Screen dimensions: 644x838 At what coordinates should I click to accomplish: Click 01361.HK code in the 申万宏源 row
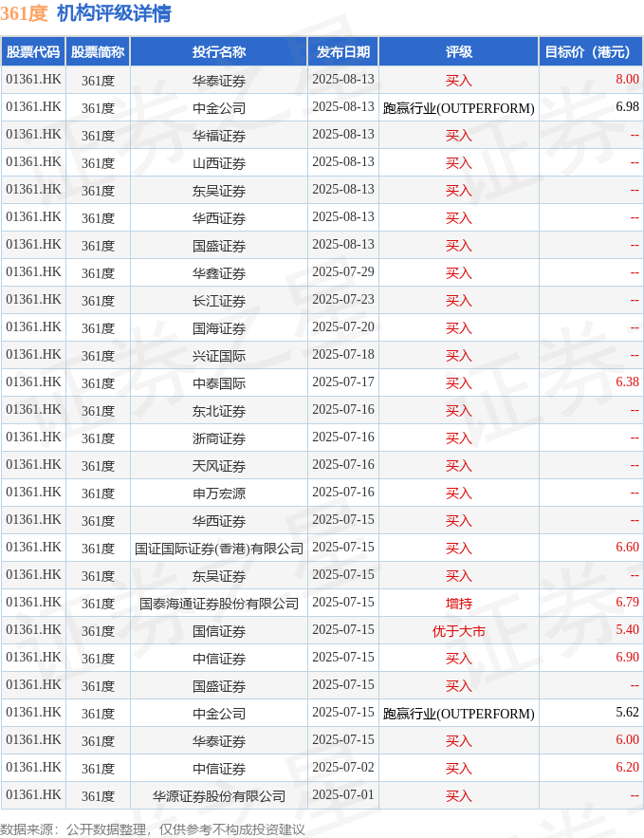(33, 493)
